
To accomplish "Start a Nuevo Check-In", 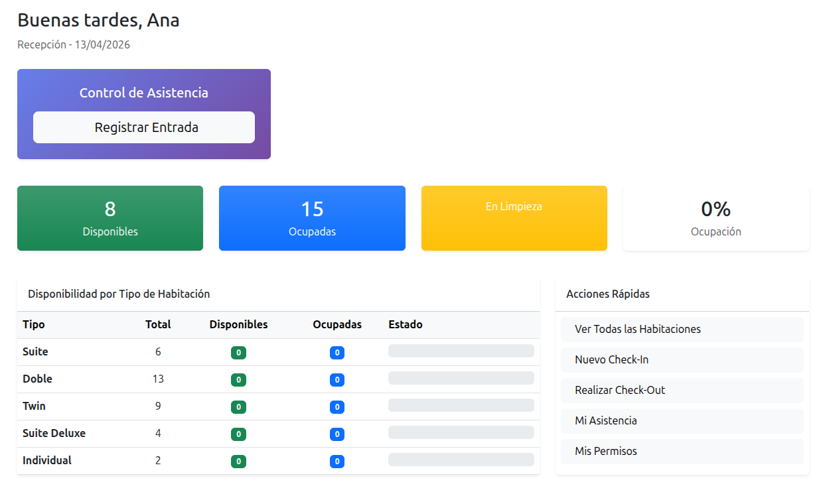I will pos(682,360).
